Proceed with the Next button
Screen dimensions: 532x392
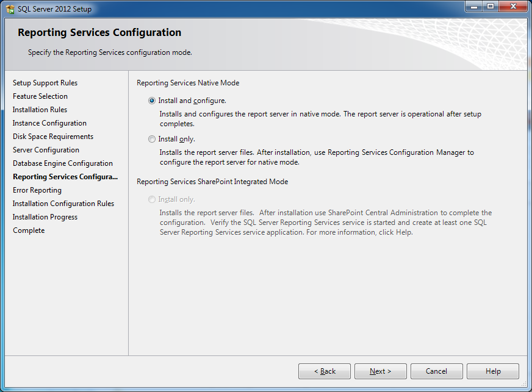pyautogui.click(x=381, y=371)
